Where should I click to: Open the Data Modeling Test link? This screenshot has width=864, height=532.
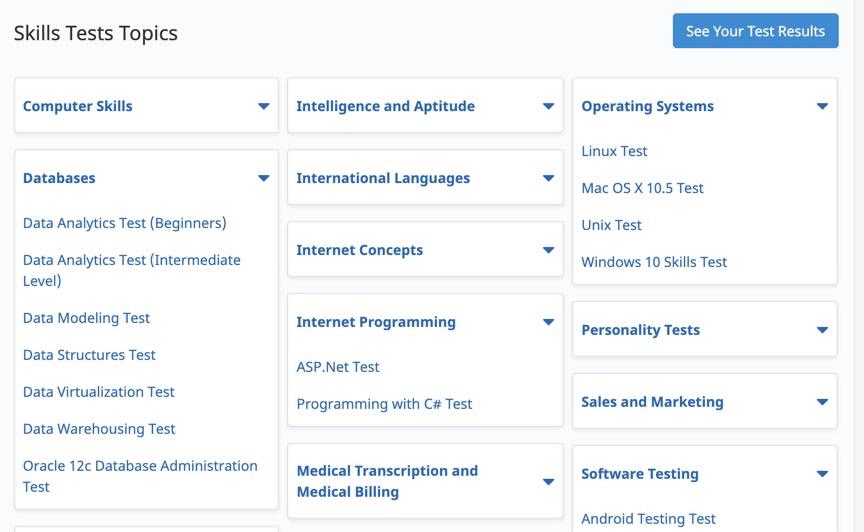tap(86, 318)
